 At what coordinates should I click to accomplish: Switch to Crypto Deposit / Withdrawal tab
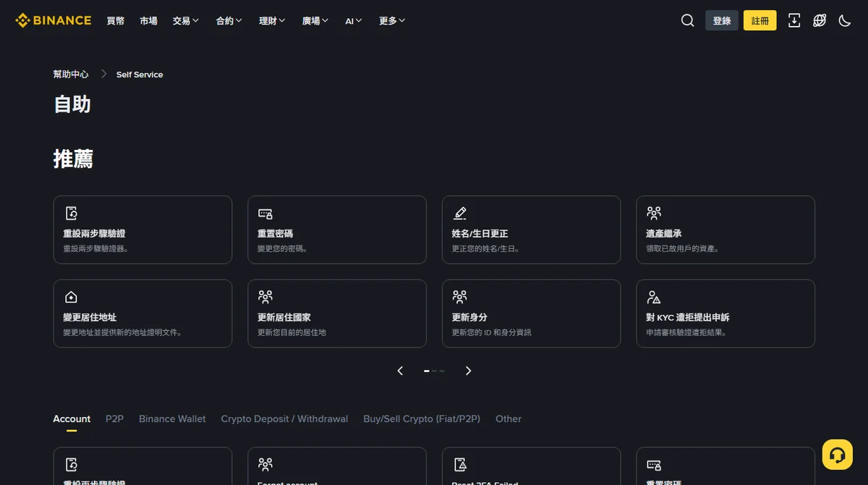284,418
